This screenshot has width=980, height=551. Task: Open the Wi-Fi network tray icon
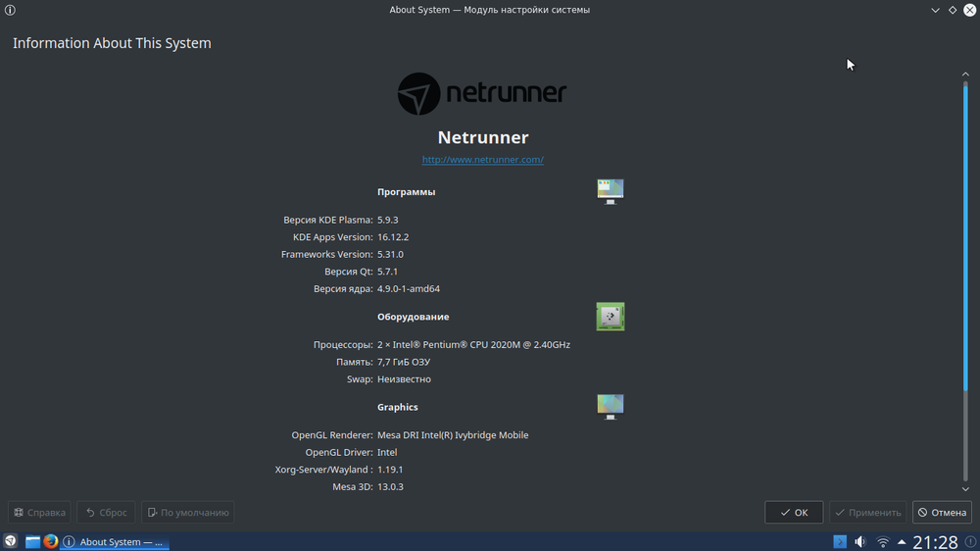coord(883,541)
